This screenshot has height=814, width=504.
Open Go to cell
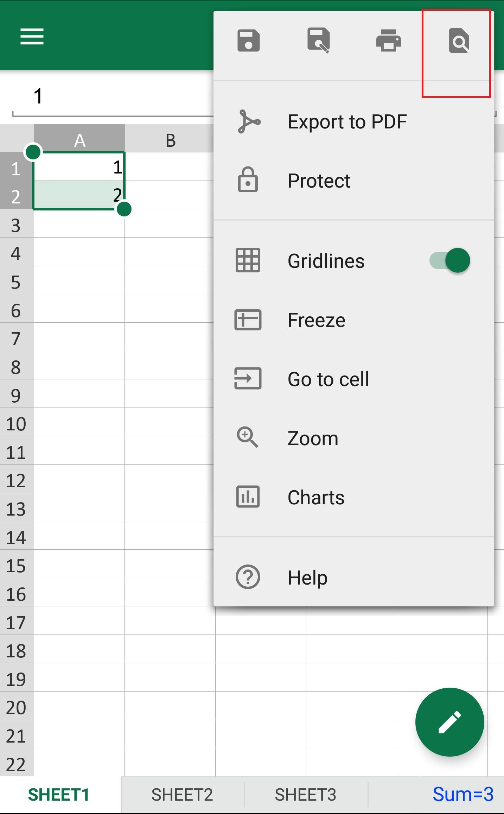pyautogui.click(x=353, y=379)
